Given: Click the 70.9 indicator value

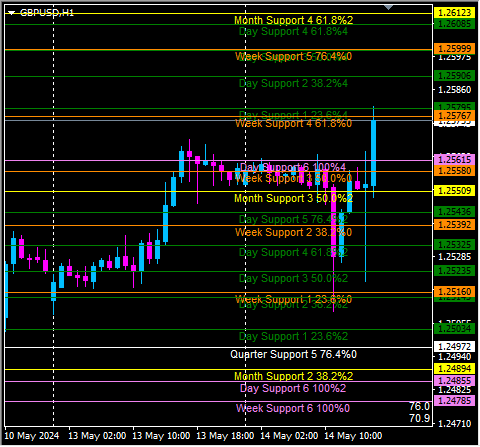Looking at the screenshot, I should [x=420, y=418].
